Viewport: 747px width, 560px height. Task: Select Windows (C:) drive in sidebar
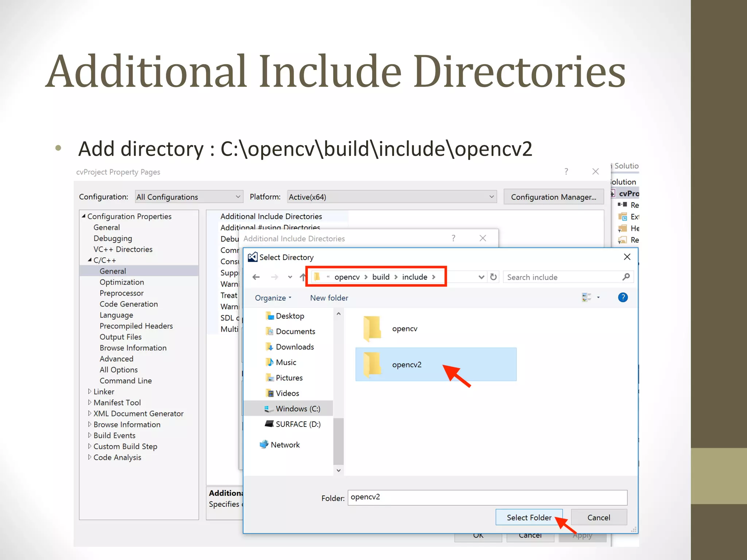[x=297, y=409]
